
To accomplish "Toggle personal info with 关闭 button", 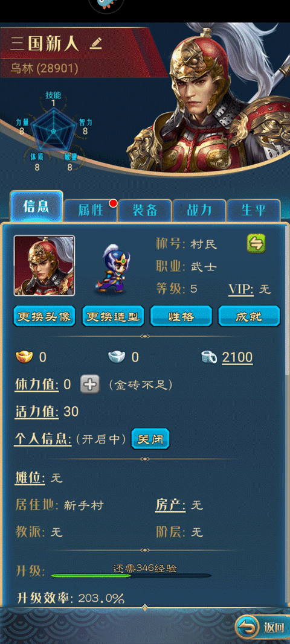I will pos(150,439).
